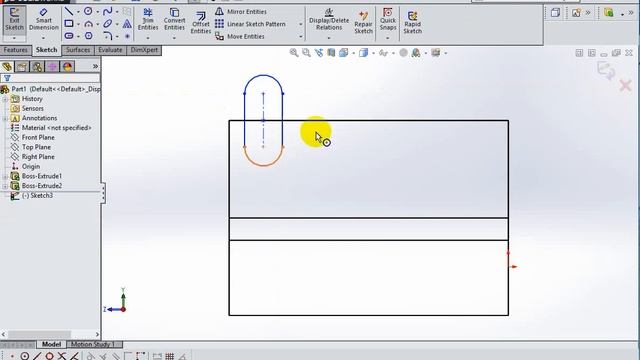Click Move Entities
Screen dimensions: 640x360
[x=240, y=36]
